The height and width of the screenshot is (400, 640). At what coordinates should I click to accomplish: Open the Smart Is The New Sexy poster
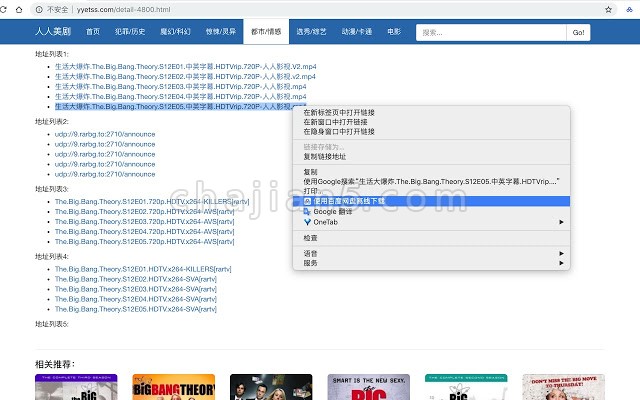click(369, 387)
